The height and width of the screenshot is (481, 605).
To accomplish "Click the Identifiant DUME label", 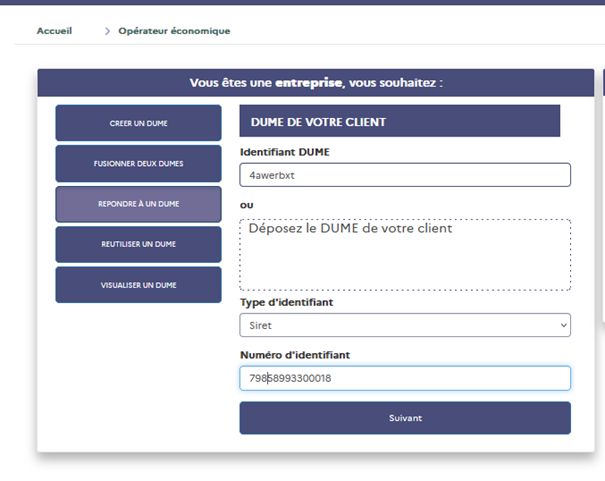I will (x=285, y=152).
